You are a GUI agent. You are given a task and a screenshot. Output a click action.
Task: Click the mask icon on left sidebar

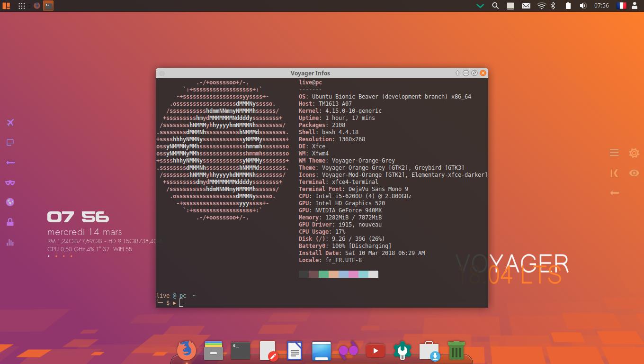pyautogui.click(x=10, y=182)
